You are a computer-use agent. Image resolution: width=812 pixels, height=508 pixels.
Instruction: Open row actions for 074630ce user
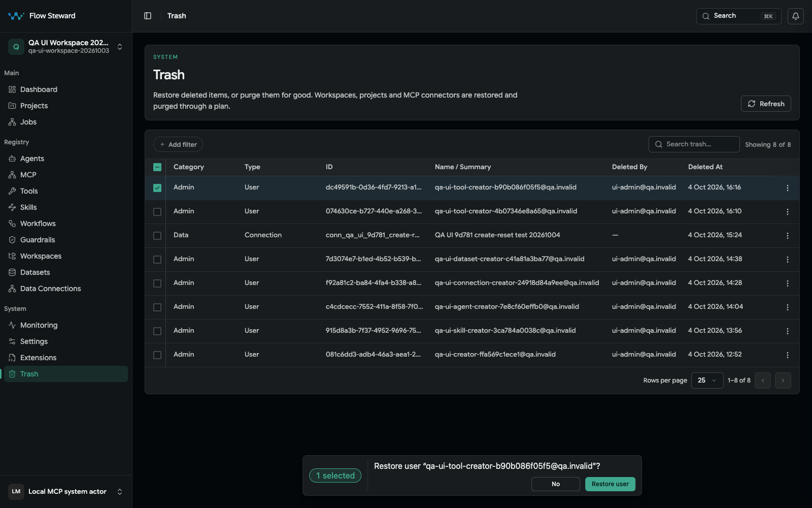[787, 212]
